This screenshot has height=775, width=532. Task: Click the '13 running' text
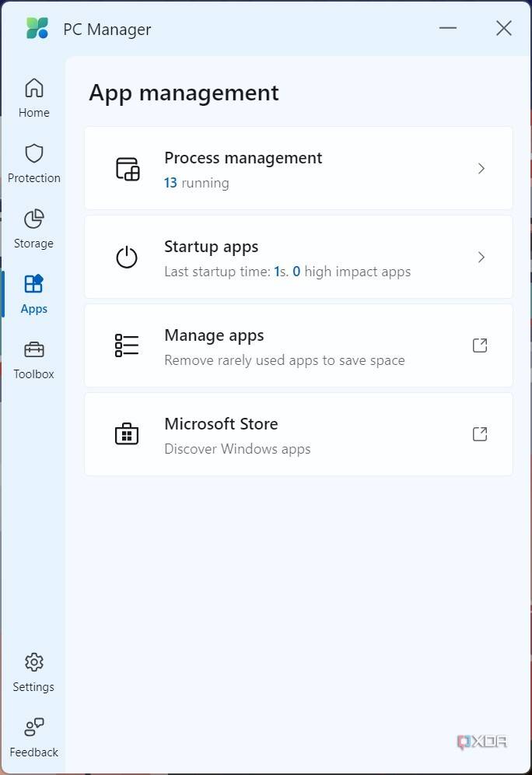tap(197, 183)
